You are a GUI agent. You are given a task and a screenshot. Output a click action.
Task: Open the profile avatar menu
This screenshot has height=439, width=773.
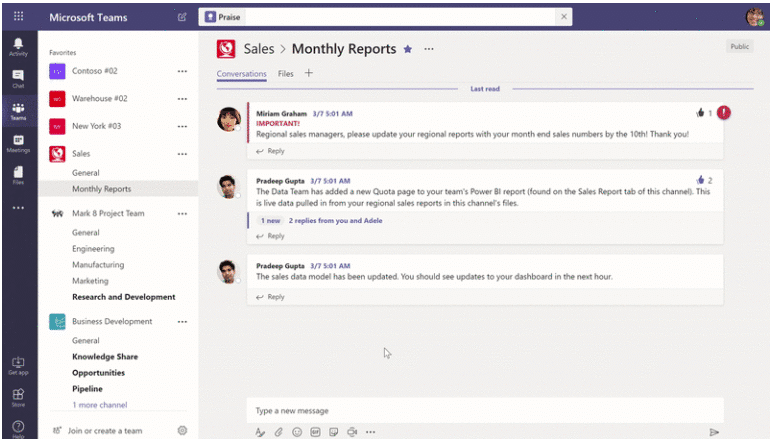pos(754,17)
